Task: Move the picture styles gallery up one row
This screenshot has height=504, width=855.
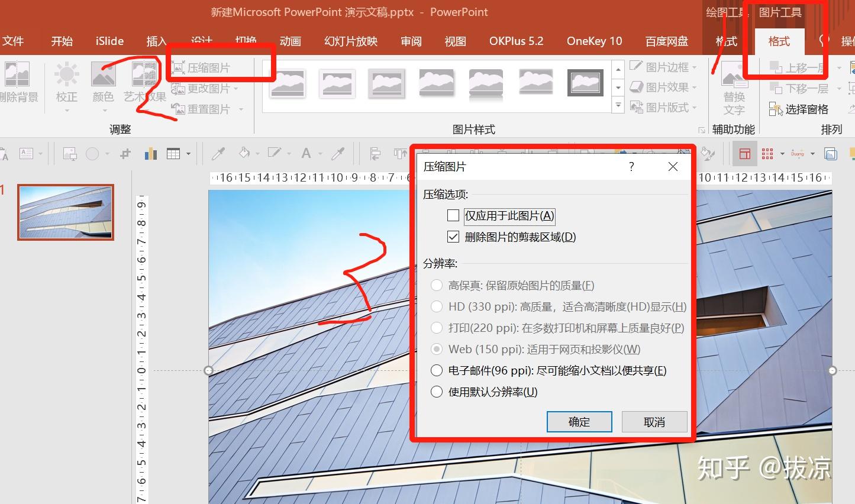Action: [618, 69]
